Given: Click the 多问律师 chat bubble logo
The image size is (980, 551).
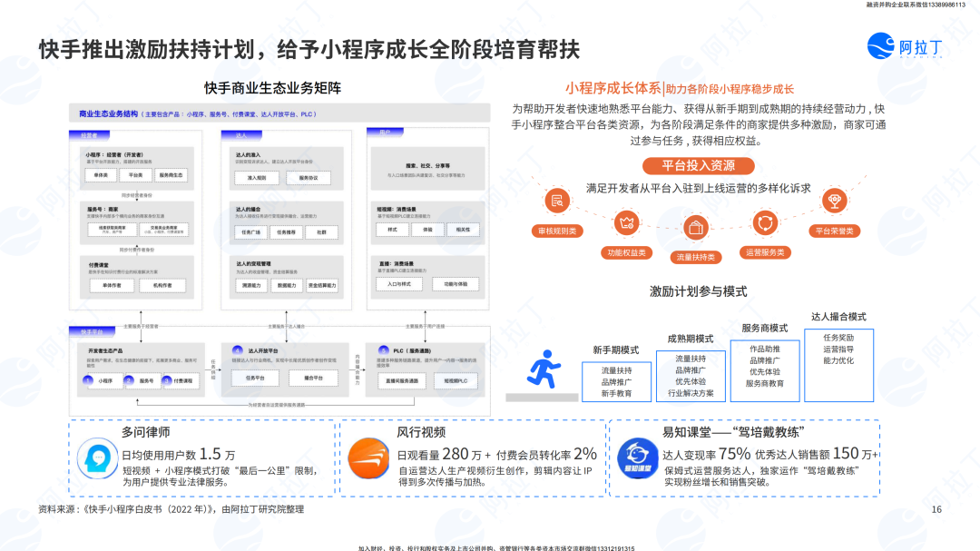Looking at the screenshot, I should 97,459.
